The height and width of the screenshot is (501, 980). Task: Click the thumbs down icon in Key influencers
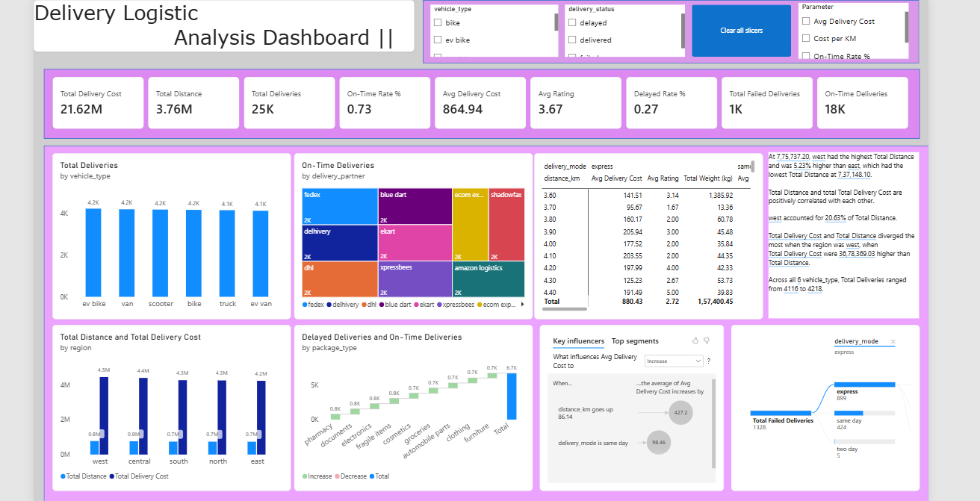point(707,340)
